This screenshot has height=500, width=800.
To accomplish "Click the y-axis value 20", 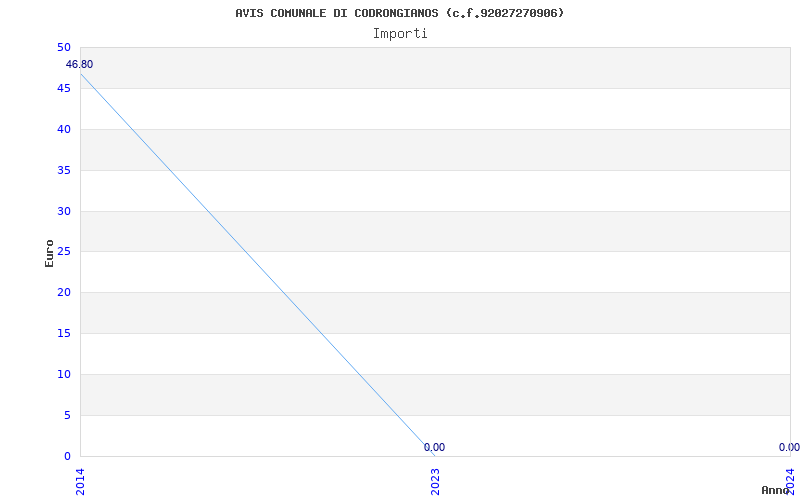I will [x=64, y=292].
